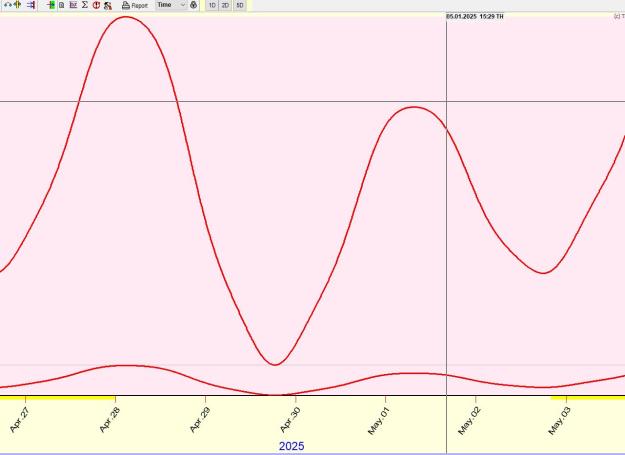Click the red circular clock icon
Screen dimensions: 625x455
click(96, 5)
